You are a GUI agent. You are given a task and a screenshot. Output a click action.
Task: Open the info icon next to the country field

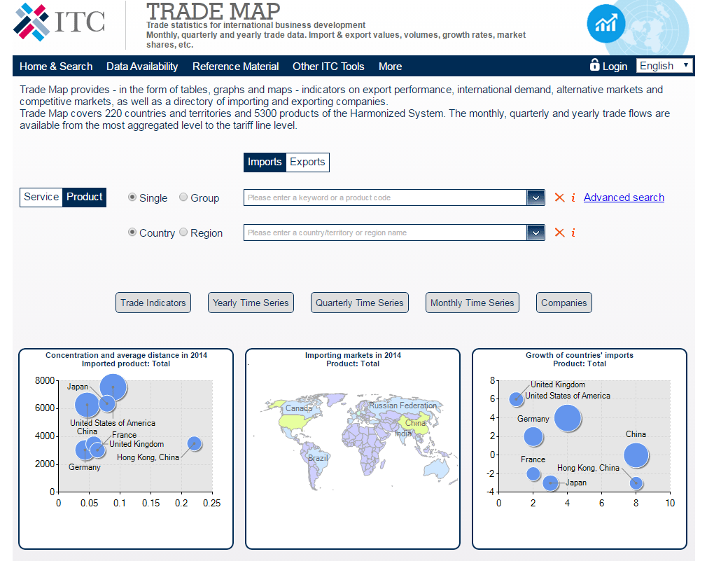click(x=573, y=233)
